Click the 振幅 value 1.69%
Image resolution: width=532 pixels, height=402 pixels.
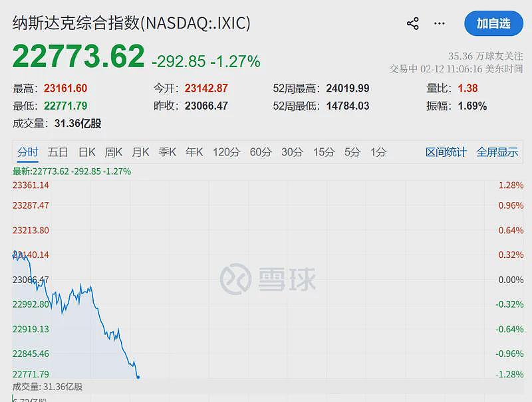coord(472,106)
